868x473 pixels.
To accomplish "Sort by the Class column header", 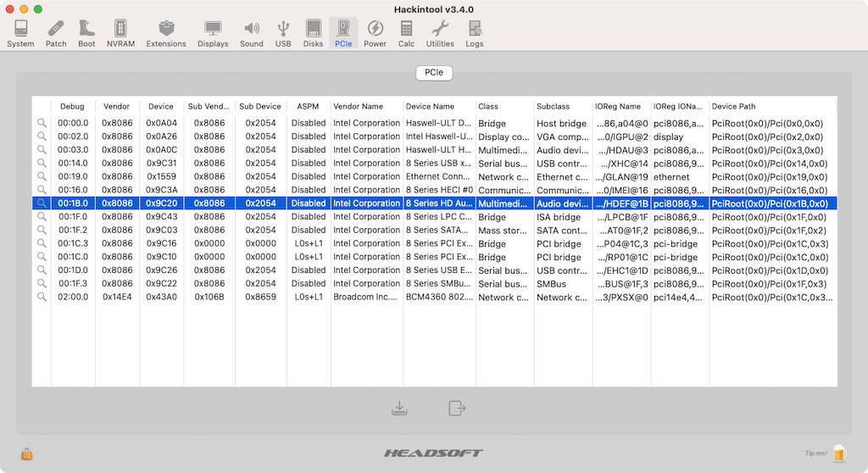I will tap(504, 106).
